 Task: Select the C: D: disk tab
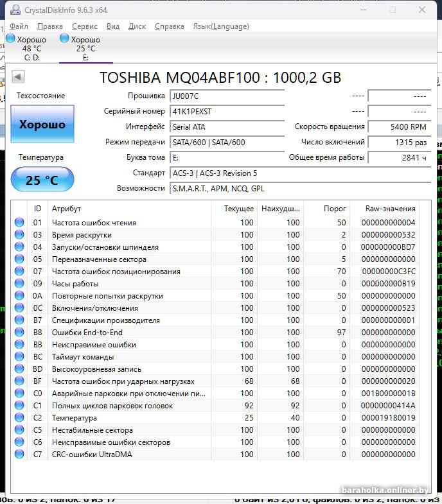[x=31, y=48]
